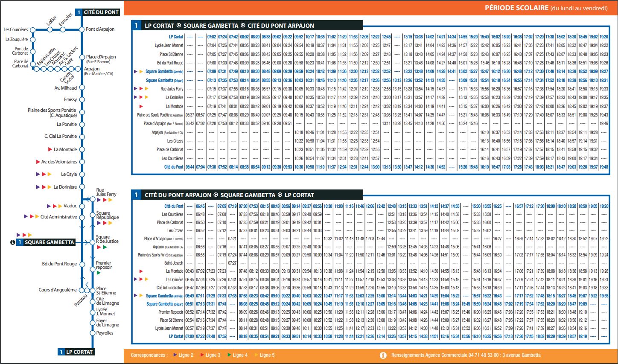Click the PÉRIODE SCOLAIRE heading

coord(516,8)
